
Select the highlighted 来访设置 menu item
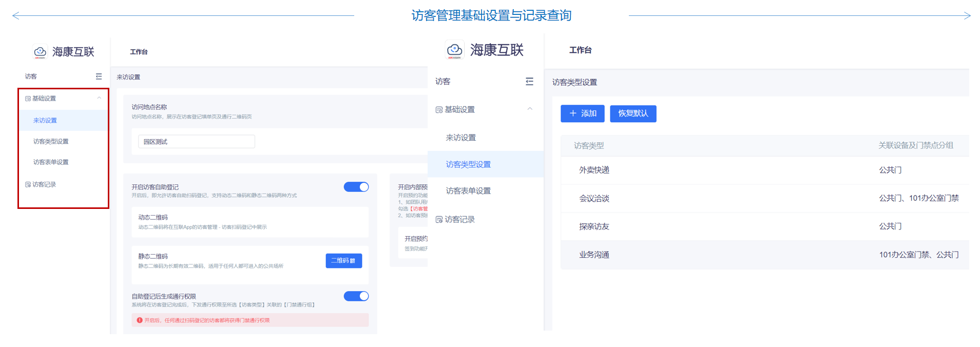tap(45, 121)
